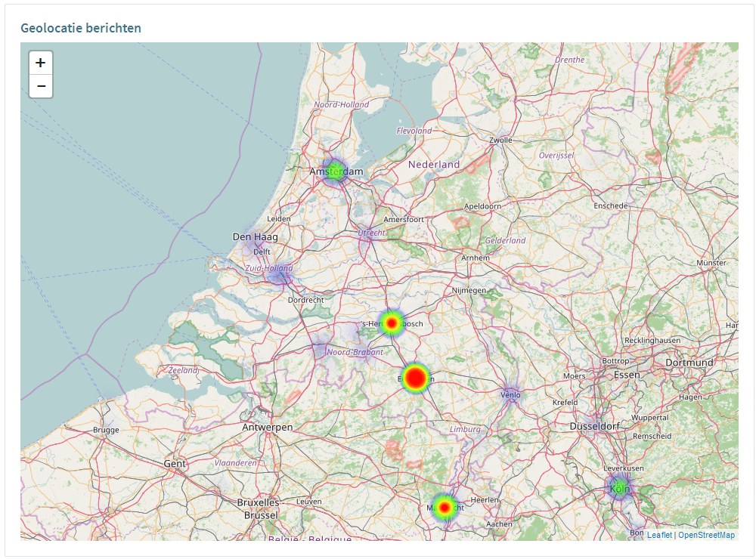Click the 'Delft' city label
This screenshot has width=756, height=559.
coord(262,252)
